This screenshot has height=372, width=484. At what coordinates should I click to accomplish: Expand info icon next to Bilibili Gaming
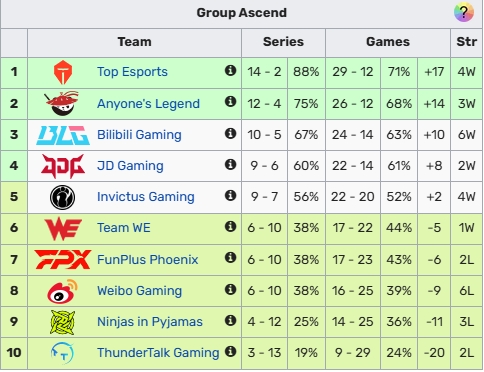click(x=230, y=133)
